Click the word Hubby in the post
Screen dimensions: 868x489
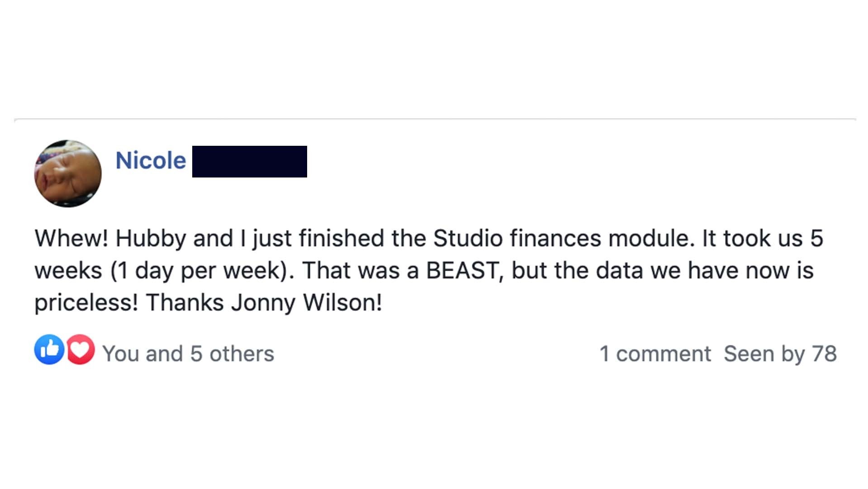(151, 238)
